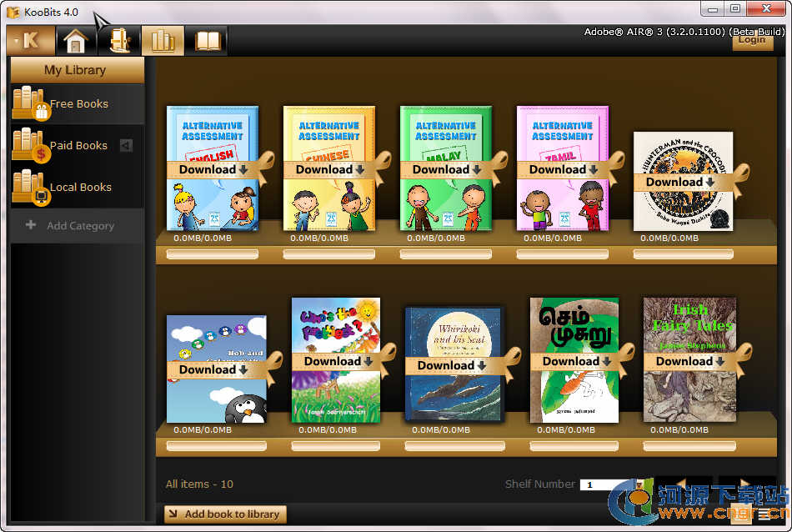Click the Chinese book download progress bar

tap(329, 254)
